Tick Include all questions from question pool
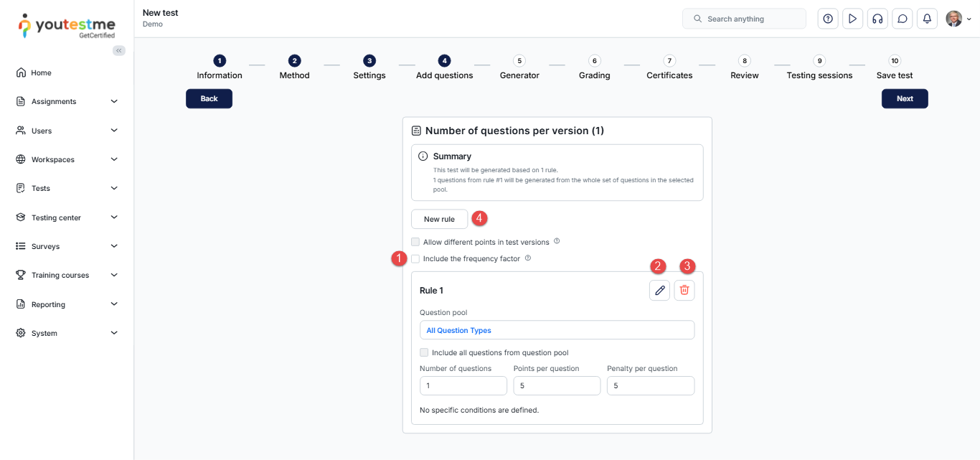 pyautogui.click(x=424, y=352)
